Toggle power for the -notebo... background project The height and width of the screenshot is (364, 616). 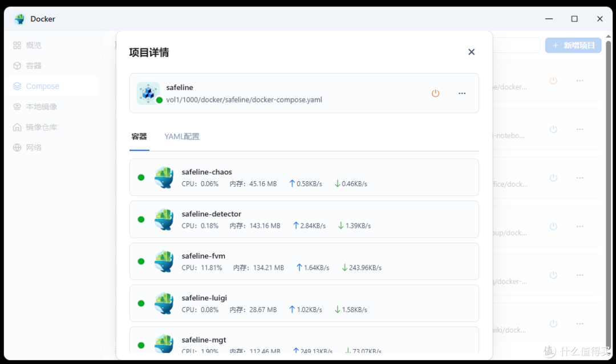[553, 129]
